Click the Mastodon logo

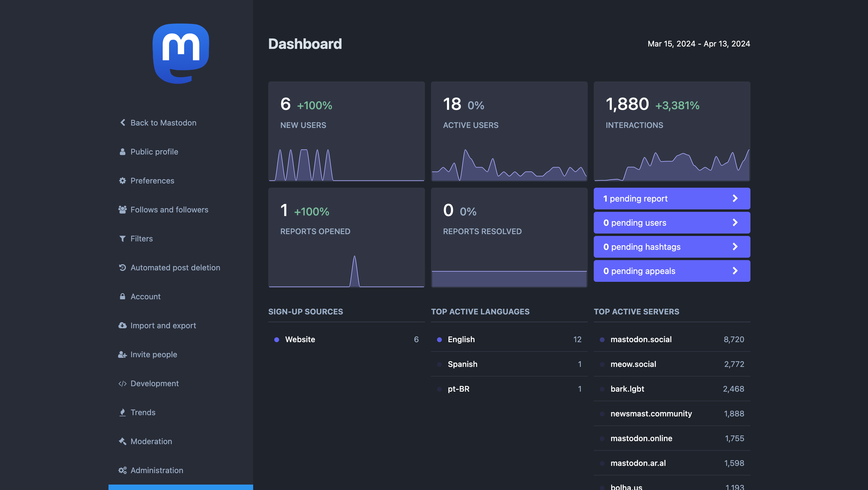point(181,53)
